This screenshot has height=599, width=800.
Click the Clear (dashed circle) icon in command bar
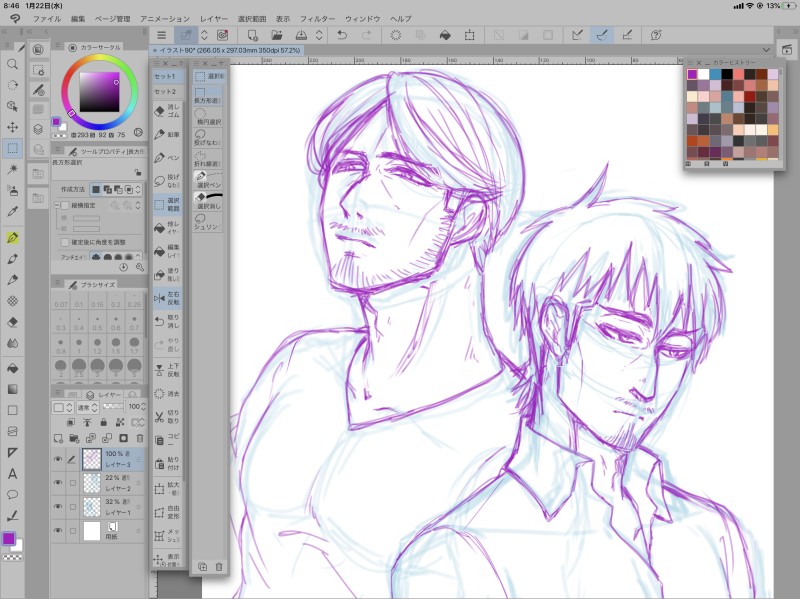pyautogui.click(x=395, y=35)
